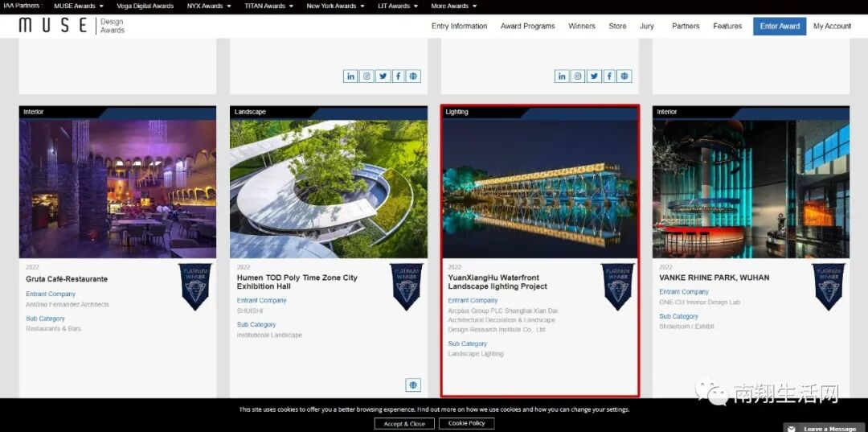Expand the NYX Awards dropdown
Screen dimensions: 868x432
[209, 6]
